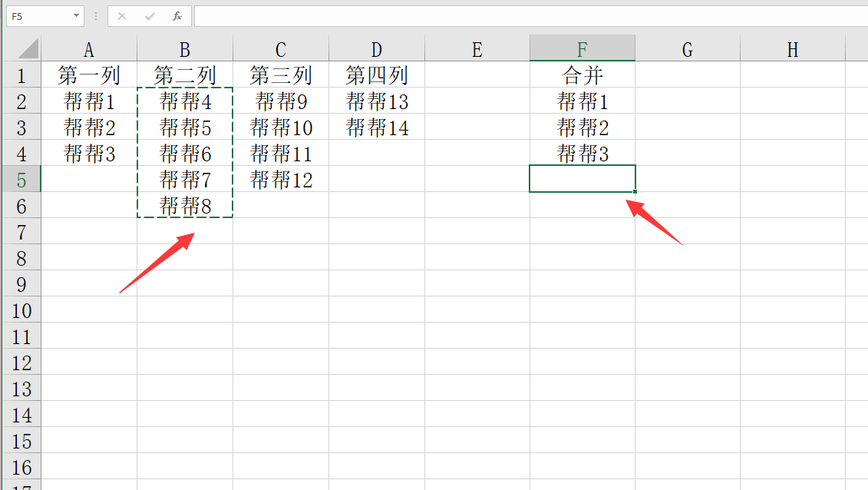Select column A header
The width and height of the screenshot is (868, 490).
point(88,48)
